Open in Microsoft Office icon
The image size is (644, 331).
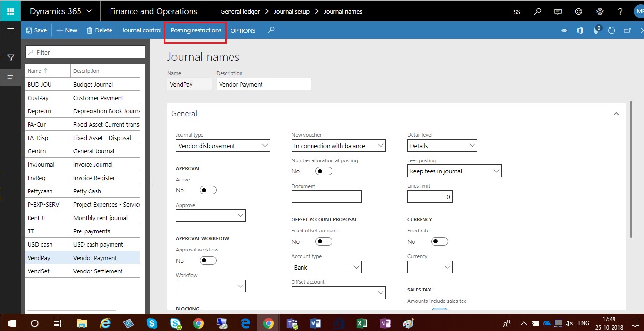(x=580, y=30)
